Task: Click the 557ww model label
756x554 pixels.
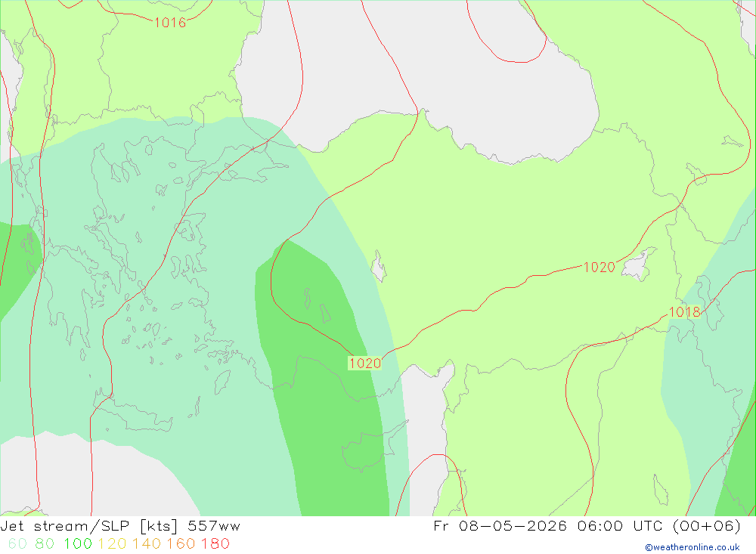Action: [x=214, y=526]
